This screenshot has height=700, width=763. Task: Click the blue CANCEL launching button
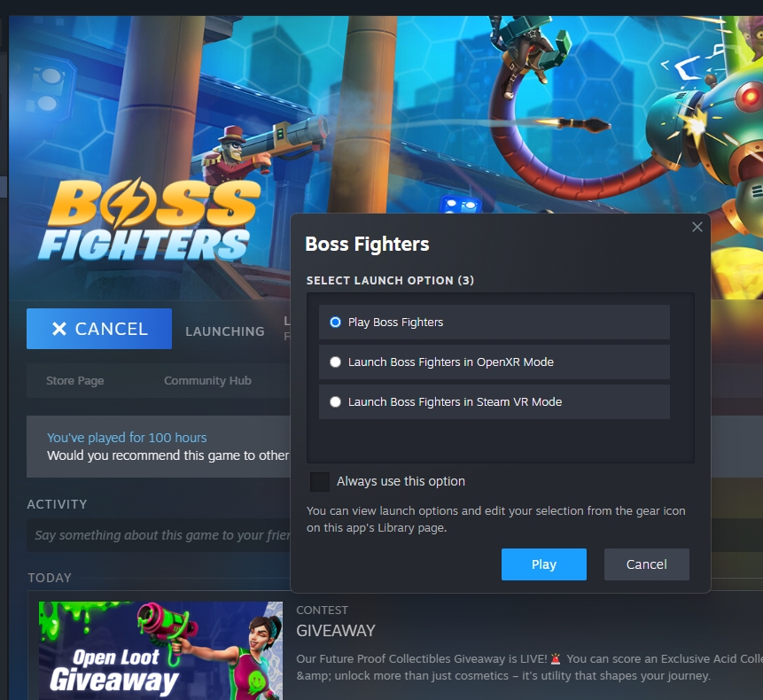tap(98, 329)
